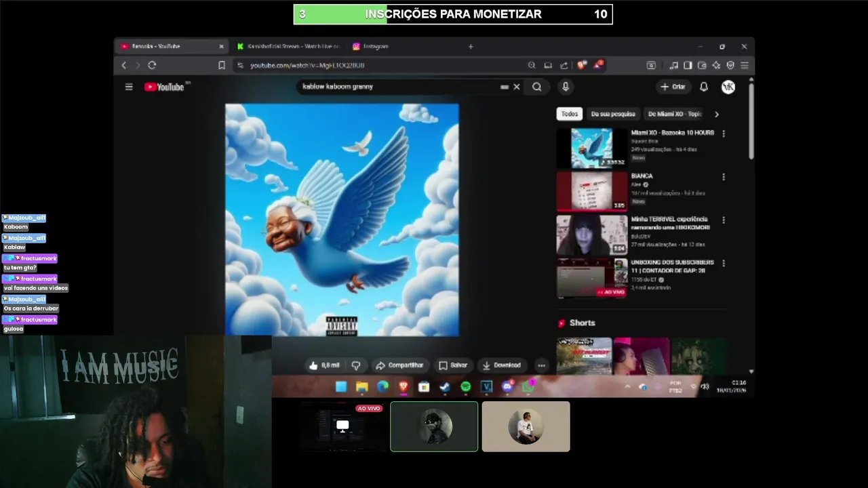This screenshot has height=488, width=868.
Task: Open the YouTube account avatar menu
Action: point(728,87)
